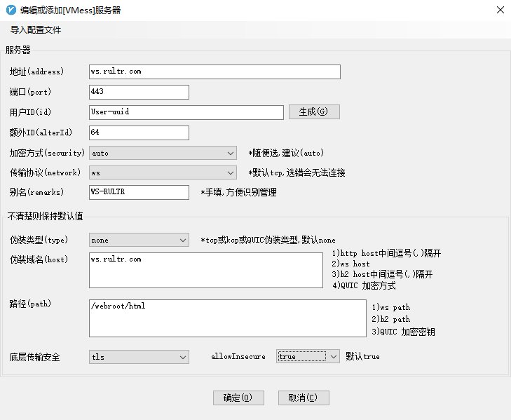Select the 额外ID(alterId) field with 64
Image resolution: width=511 pixels, height=420 pixels.
[139, 133]
